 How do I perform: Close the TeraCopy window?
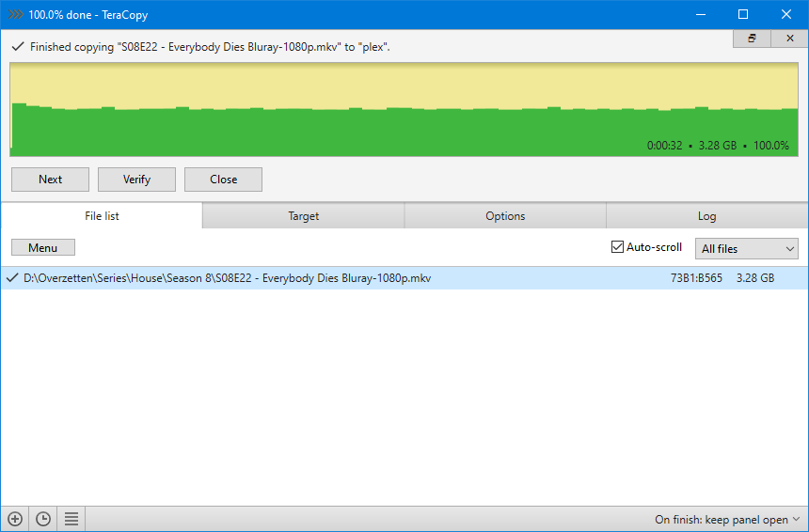coord(785,14)
